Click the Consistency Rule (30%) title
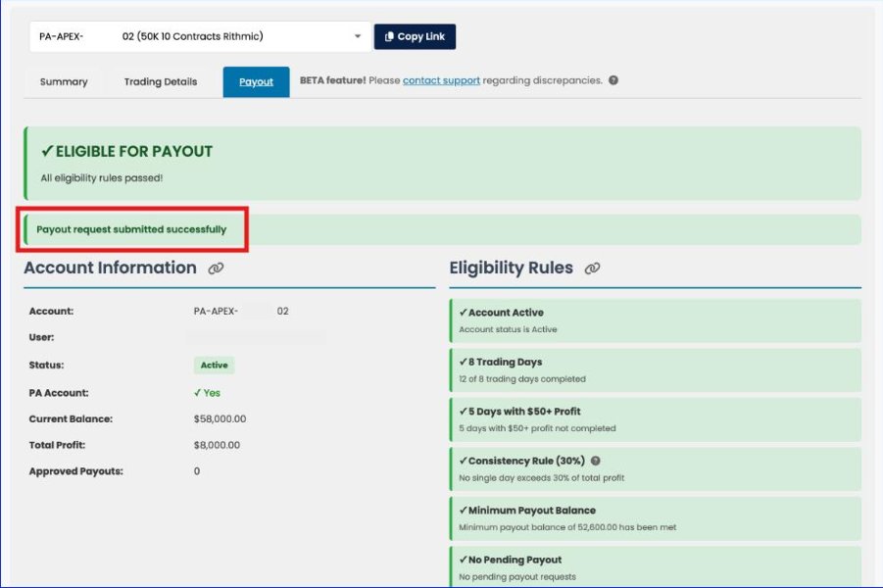 [526, 461]
